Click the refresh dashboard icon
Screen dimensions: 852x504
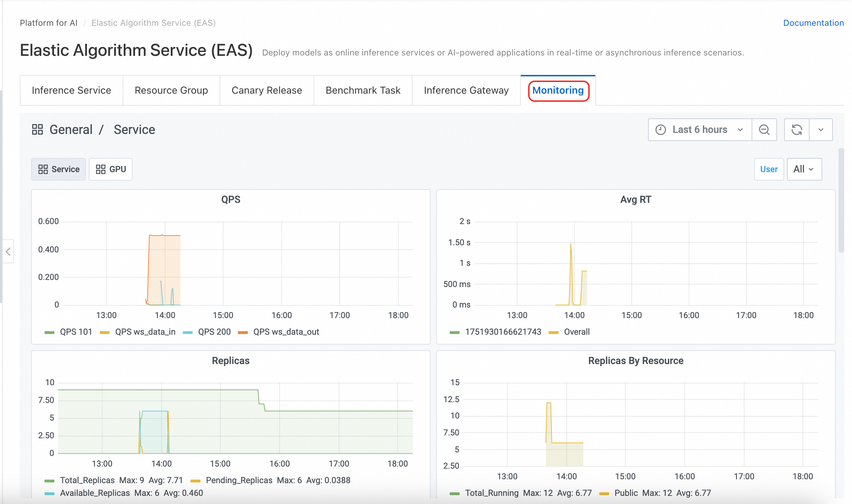click(796, 130)
